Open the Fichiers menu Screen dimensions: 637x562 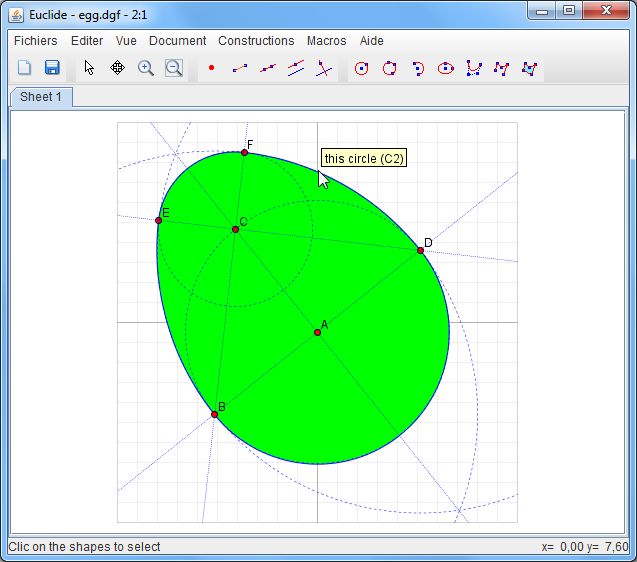click(x=36, y=41)
